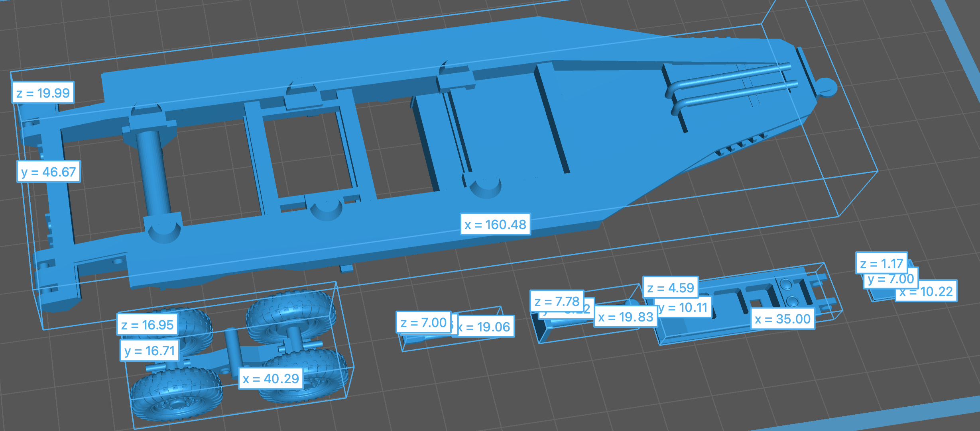Click the x = 40.29 dimension label
Image resolution: width=980 pixels, height=431 pixels.
(x=271, y=378)
